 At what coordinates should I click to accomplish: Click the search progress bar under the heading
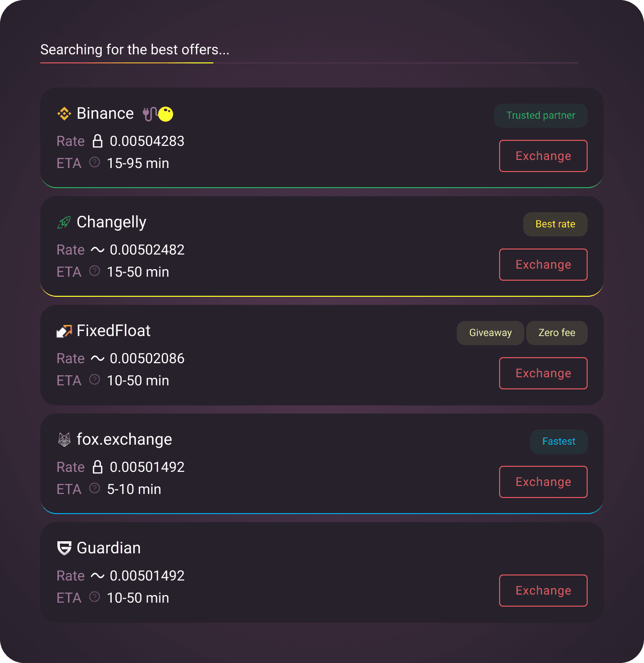tap(309, 63)
